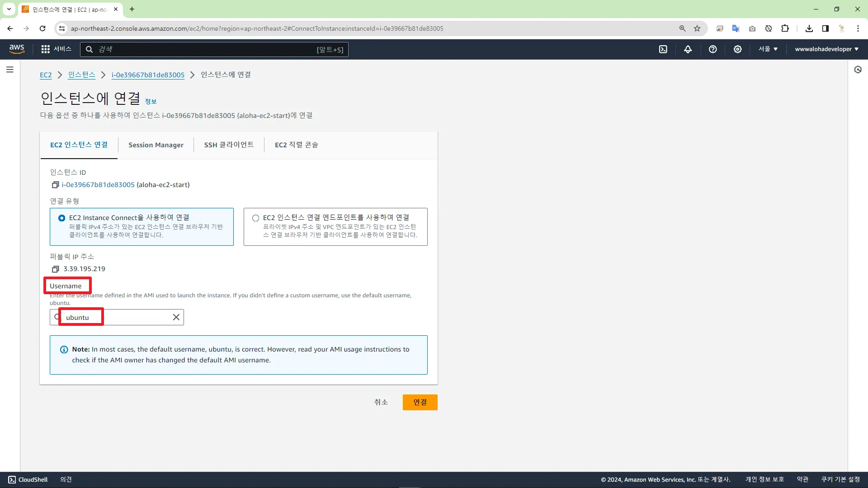
Task: Click the help question mark icon
Action: [x=712, y=49]
